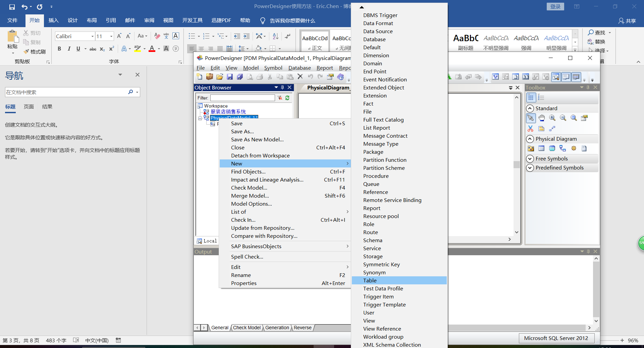Select Table from the New submenu
Viewport: 644px width, 348px height.
pyautogui.click(x=370, y=280)
